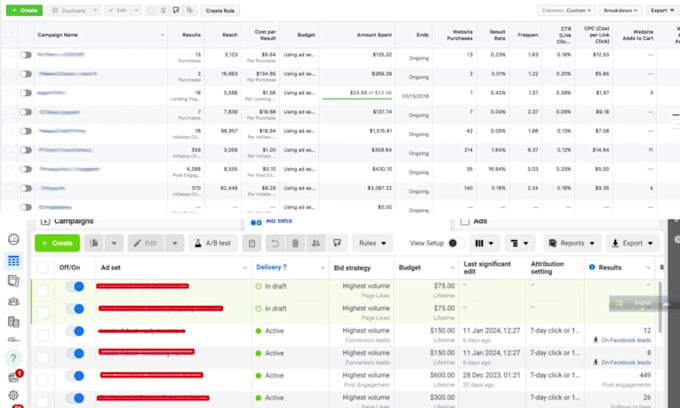The height and width of the screenshot is (408, 680).
Task: Click the trash icon in the upper toolbar
Action: coord(163,10)
